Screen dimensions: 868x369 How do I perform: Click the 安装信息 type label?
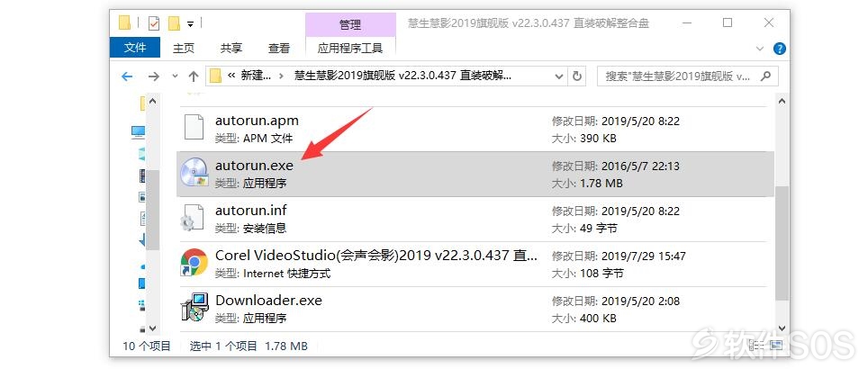[x=265, y=228]
